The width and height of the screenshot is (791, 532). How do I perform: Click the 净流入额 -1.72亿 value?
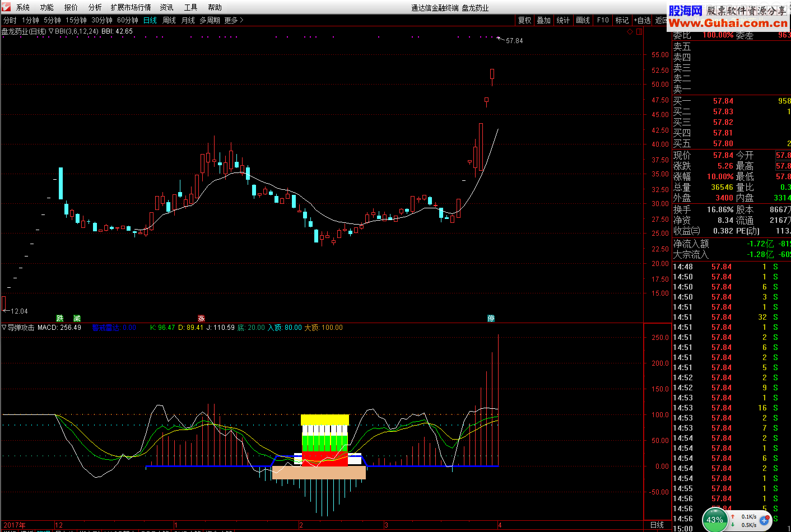click(761, 244)
